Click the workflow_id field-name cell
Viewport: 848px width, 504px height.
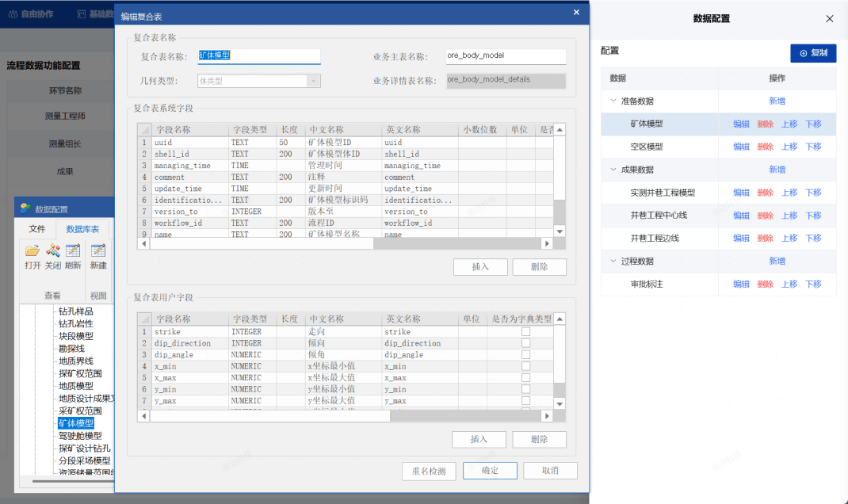pyautogui.click(x=190, y=223)
